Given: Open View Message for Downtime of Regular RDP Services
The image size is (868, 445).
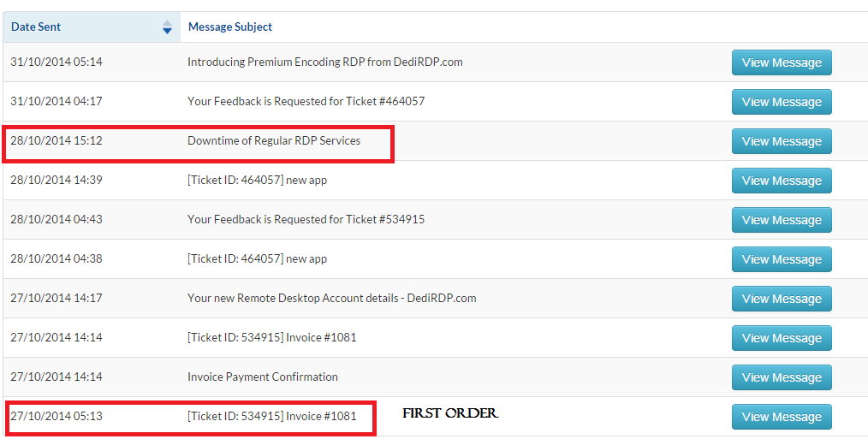Looking at the screenshot, I should click(781, 141).
